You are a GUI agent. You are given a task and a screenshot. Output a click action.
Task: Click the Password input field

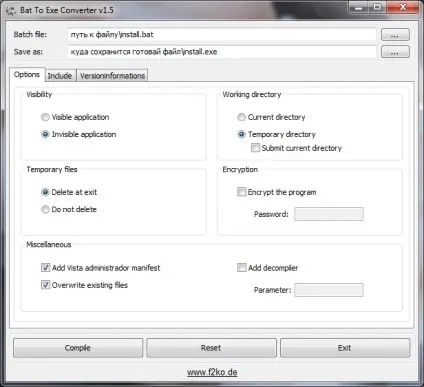(329, 214)
